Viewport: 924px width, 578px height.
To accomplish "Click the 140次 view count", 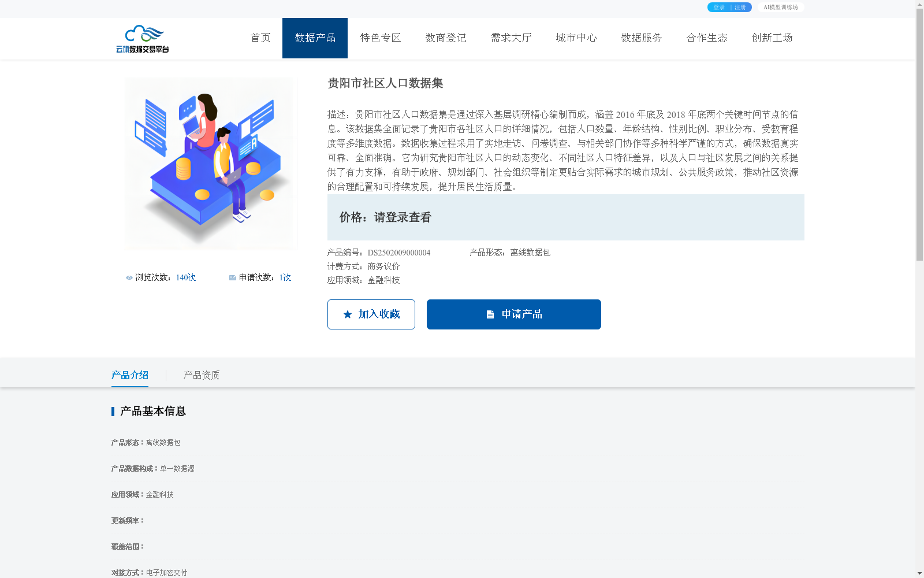I will [186, 278].
